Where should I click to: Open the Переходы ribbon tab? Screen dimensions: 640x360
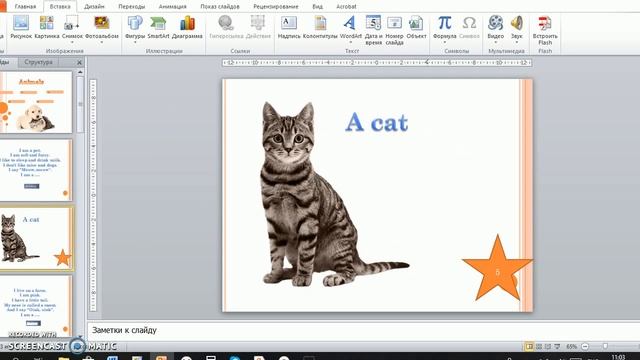[131, 7]
